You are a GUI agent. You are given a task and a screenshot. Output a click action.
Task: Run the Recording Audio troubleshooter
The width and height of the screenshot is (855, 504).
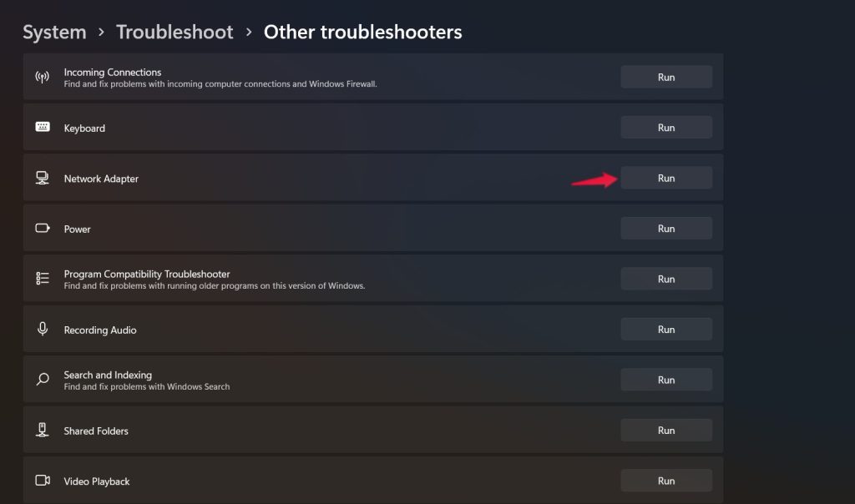tap(665, 330)
